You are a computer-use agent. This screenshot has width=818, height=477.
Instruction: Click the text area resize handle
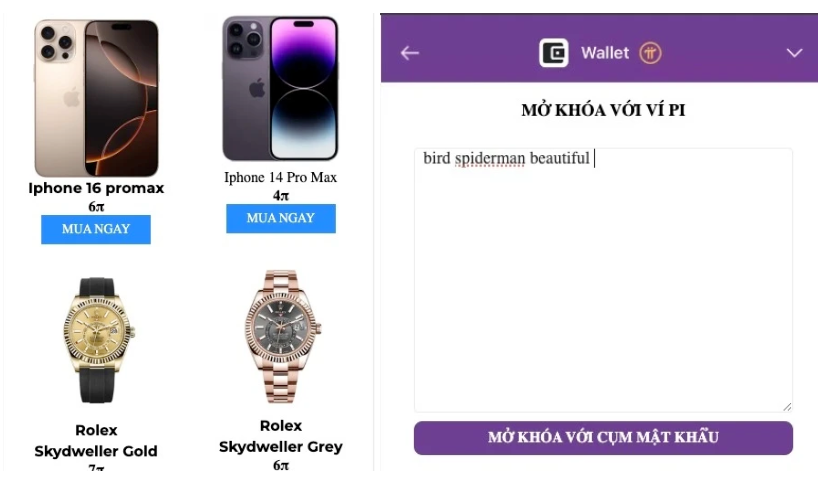[787, 407]
